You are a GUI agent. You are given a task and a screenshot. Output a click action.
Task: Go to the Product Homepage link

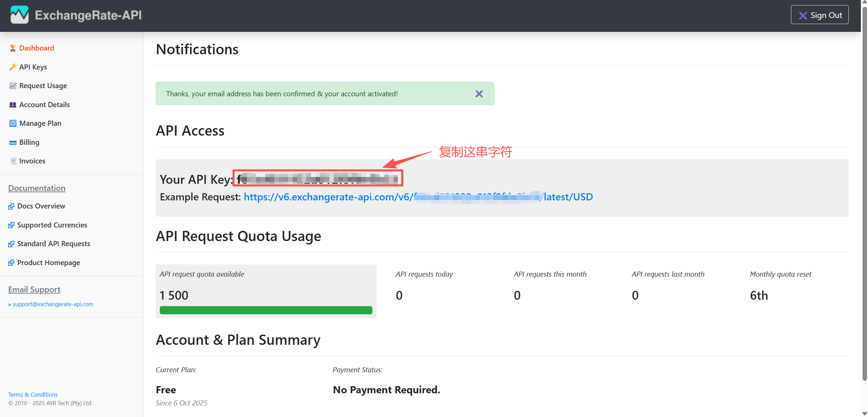(x=49, y=263)
